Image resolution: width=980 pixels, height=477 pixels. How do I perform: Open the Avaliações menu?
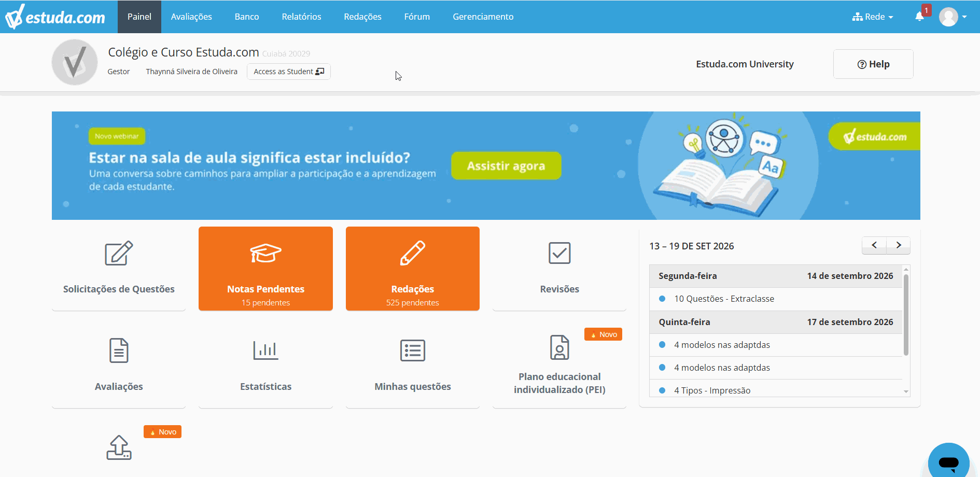191,17
